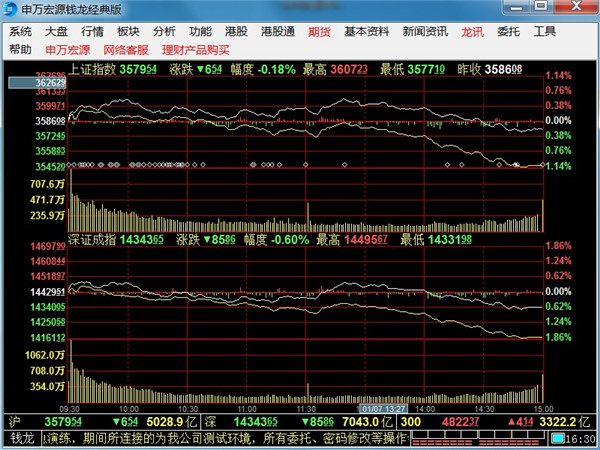This screenshot has width=600, height=450.
Task: Click the app logo in title bar
Action: (10, 9)
